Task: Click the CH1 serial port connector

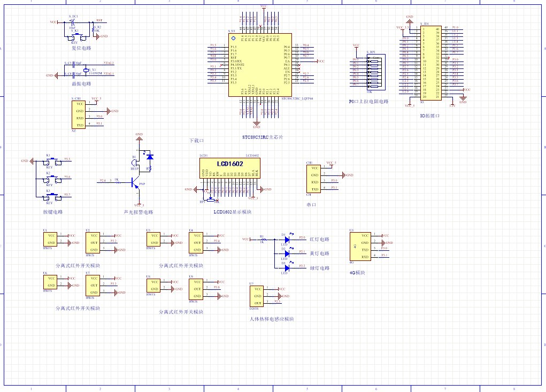Action: click(x=315, y=179)
